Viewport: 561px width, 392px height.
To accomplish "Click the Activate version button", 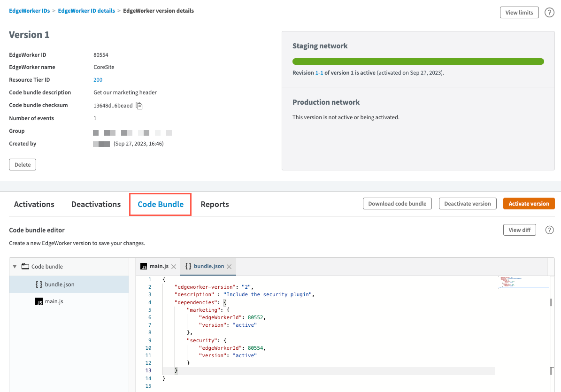I will pyautogui.click(x=529, y=204).
